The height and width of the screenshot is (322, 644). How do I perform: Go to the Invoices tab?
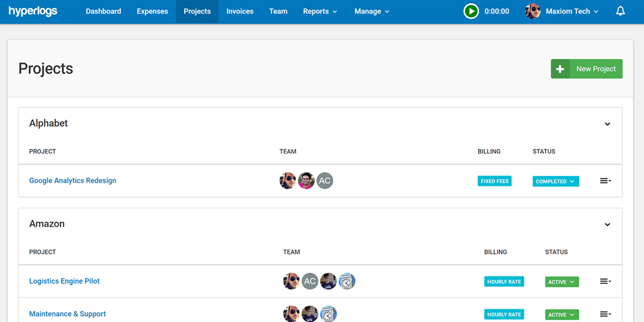tap(240, 11)
